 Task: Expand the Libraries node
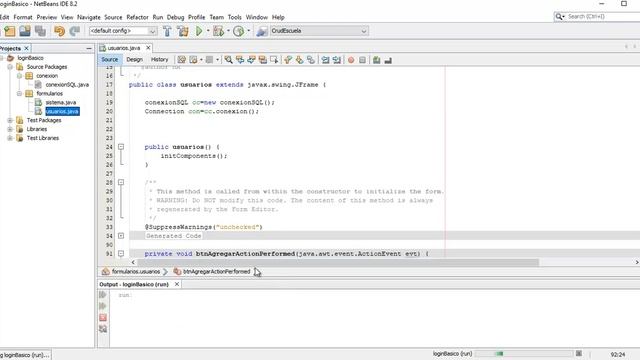pyautogui.click(x=10, y=129)
